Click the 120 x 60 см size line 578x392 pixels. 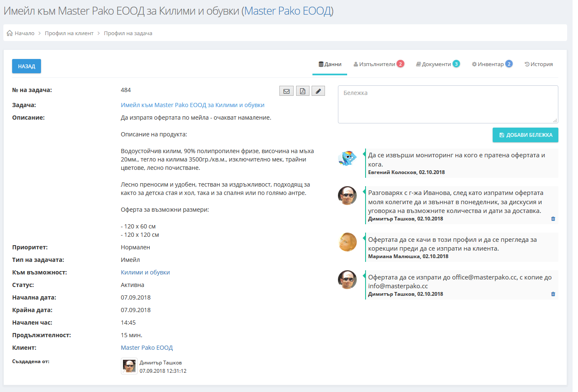click(138, 226)
